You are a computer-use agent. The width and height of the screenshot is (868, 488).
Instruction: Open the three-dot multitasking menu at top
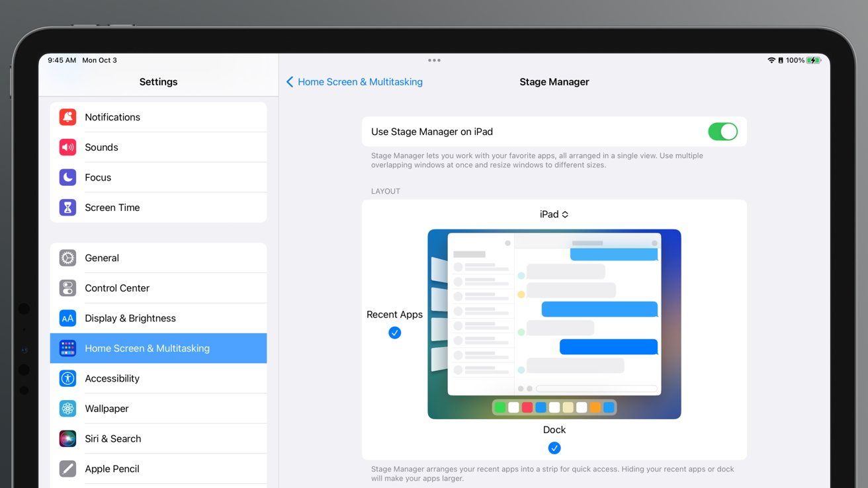point(434,60)
